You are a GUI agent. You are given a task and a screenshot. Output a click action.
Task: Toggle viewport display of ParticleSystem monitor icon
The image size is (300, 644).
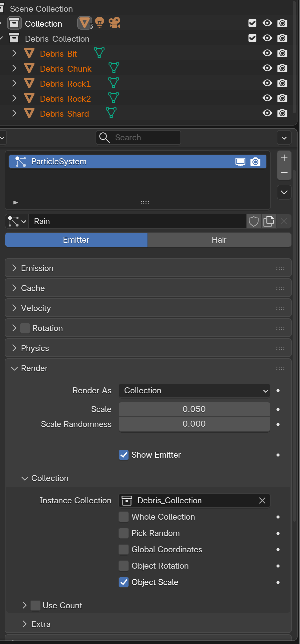click(240, 162)
